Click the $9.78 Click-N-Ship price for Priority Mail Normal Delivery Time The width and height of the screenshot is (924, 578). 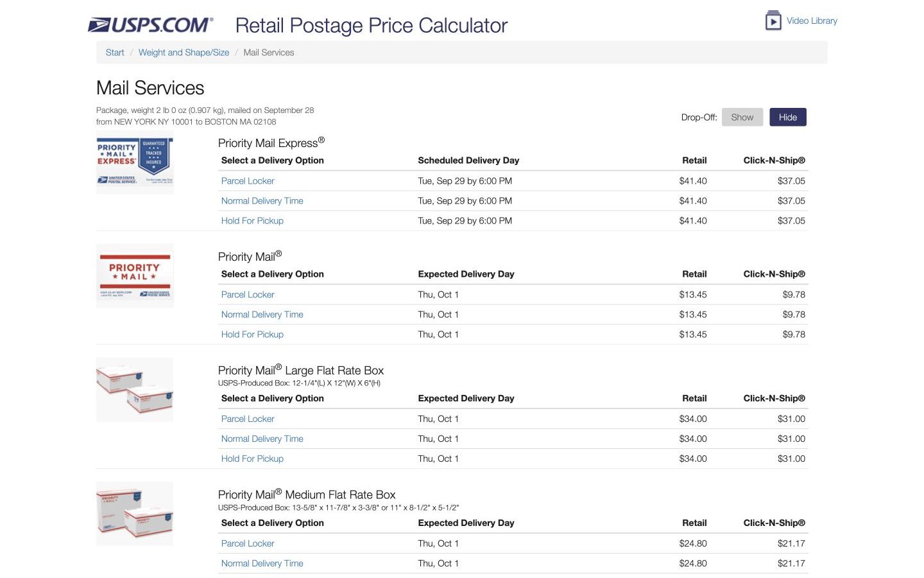click(x=794, y=315)
